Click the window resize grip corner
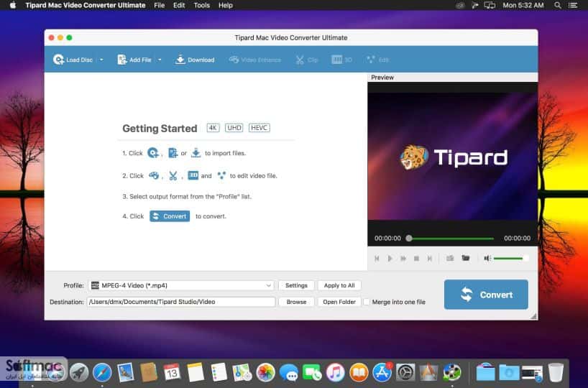588x388 pixels. [x=533, y=316]
